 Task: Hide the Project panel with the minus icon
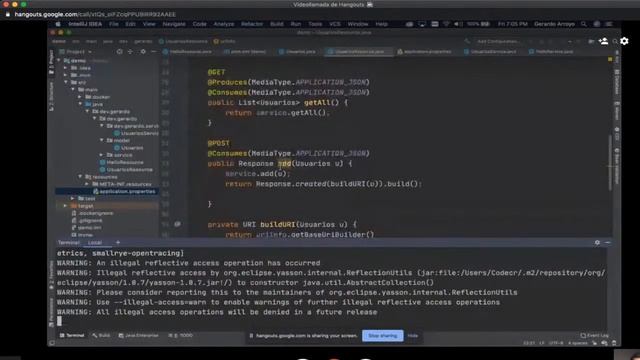153,52
